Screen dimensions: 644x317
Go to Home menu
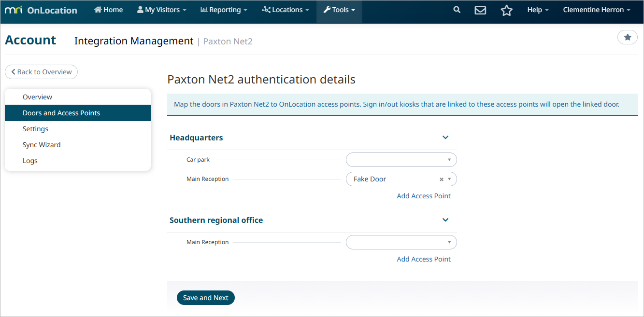click(x=109, y=10)
